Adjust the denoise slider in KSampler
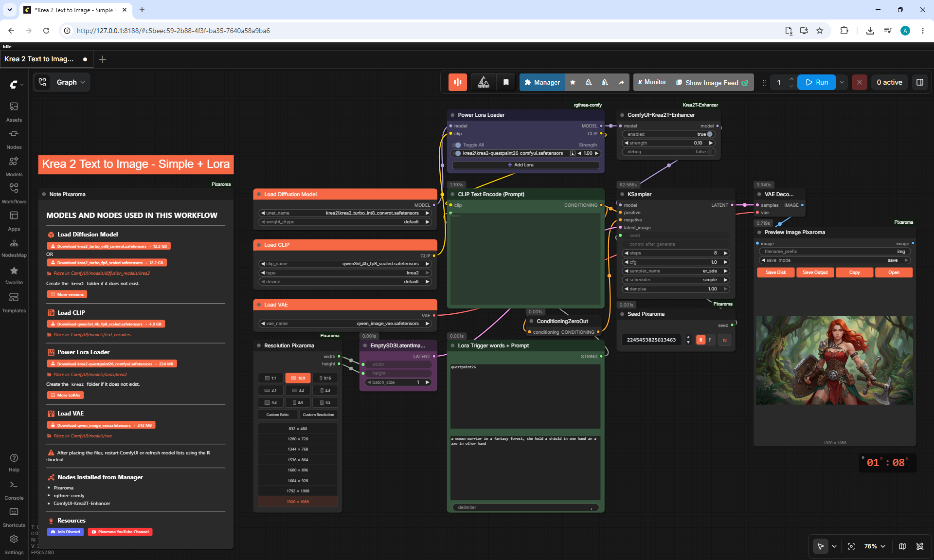The height and width of the screenshot is (560, 934). point(676,289)
